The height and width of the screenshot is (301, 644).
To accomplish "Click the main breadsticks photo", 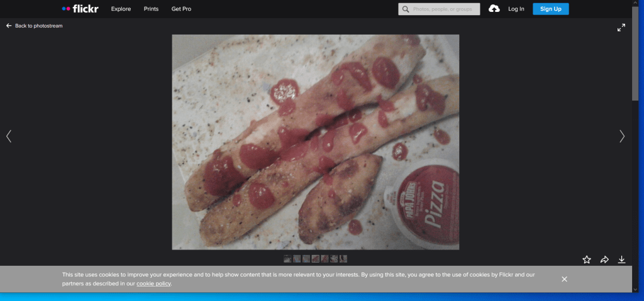I will pos(316,142).
